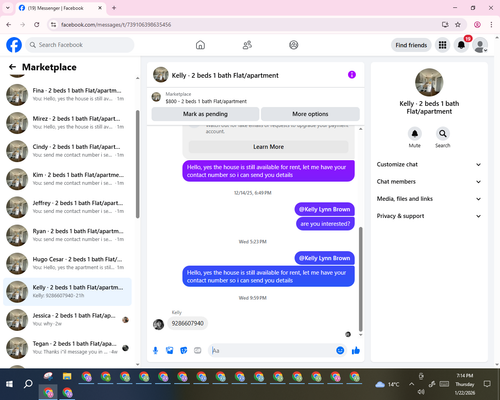500x400 pixels.
Task: Open Cindy's conversation in the list
Action: 67,151
